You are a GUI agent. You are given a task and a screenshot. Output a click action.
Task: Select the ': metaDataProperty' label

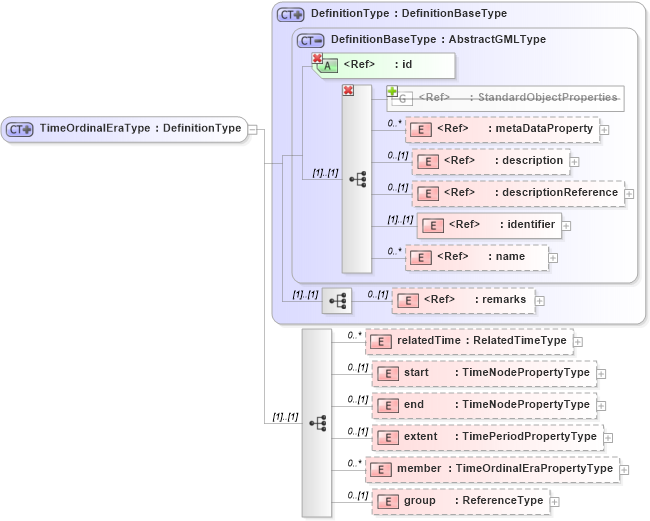click(x=541, y=128)
